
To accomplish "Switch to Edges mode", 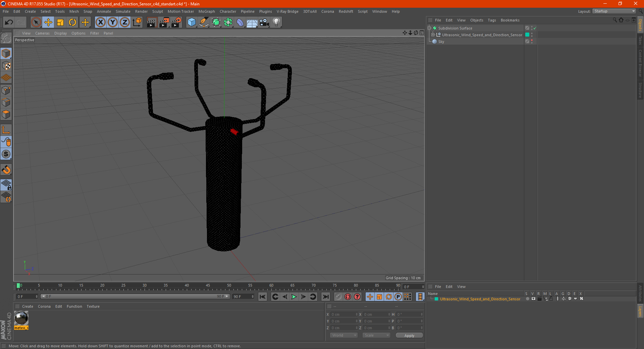I will 6,102.
